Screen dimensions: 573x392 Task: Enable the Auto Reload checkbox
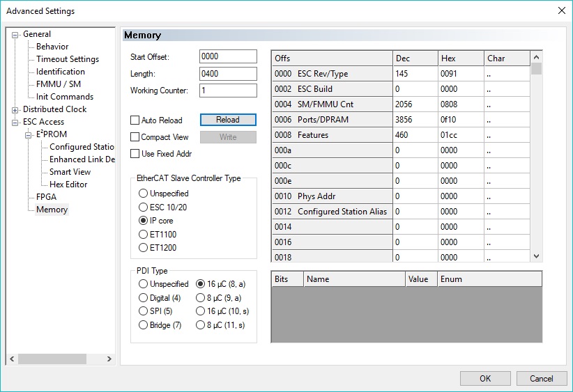point(135,120)
